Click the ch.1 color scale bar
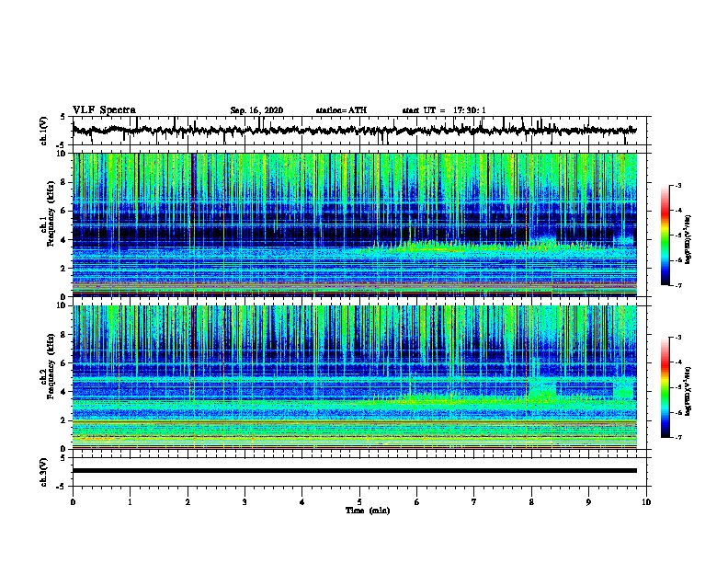The height and width of the screenshot is (563, 728). click(665, 236)
